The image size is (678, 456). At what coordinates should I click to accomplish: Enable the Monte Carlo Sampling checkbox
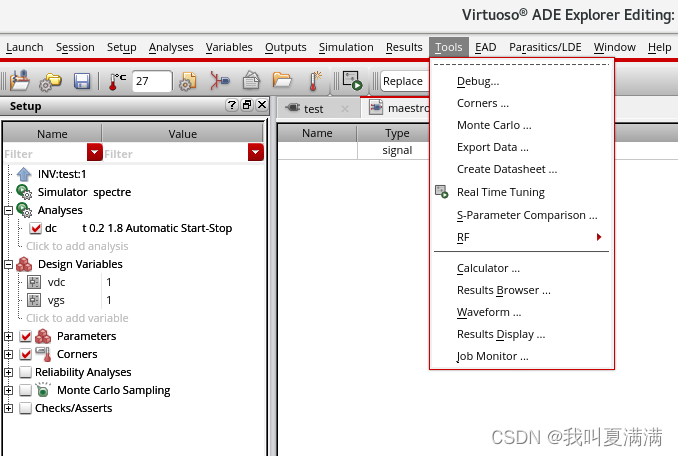[x=26, y=390]
